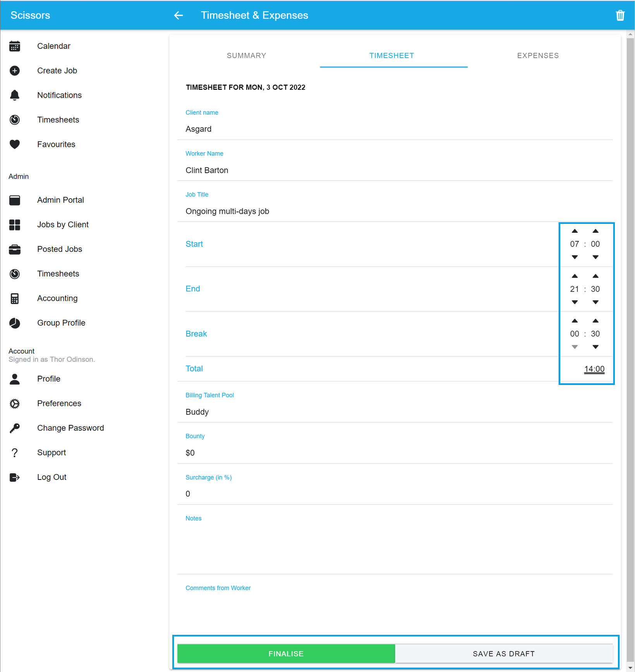The width and height of the screenshot is (635, 672).
Task: Open Notifications menu item
Action: click(x=60, y=95)
